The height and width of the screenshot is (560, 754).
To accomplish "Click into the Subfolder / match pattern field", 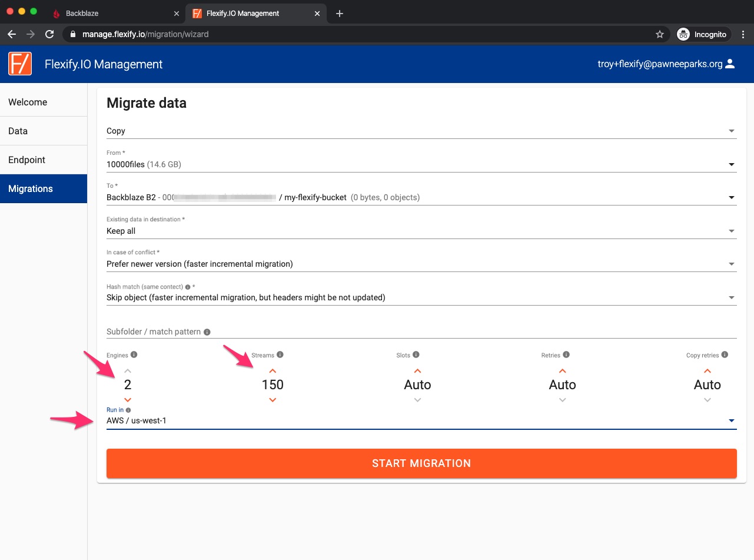I will (x=421, y=332).
